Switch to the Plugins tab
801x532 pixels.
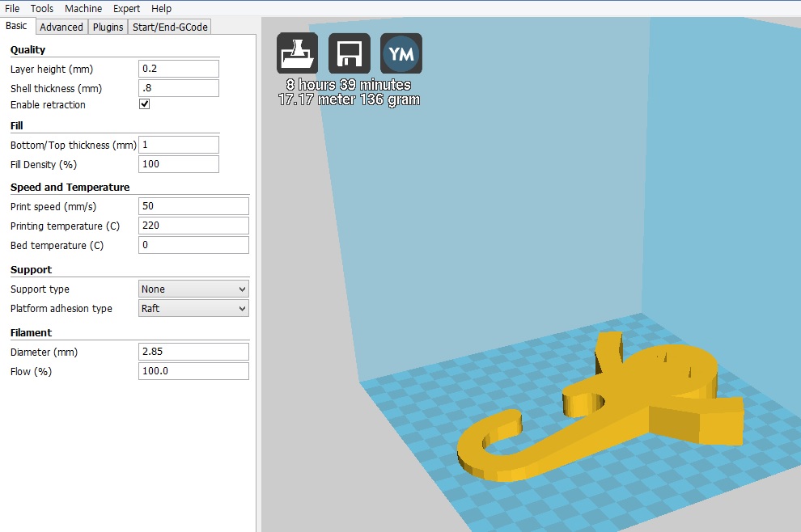point(108,27)
